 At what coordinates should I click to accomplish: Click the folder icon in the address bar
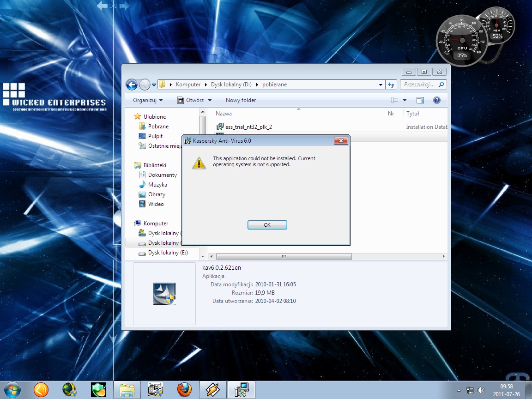(163, 85)
